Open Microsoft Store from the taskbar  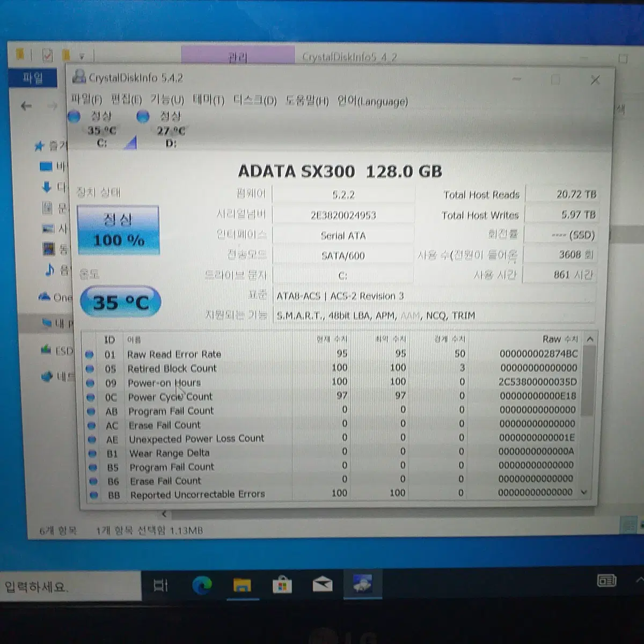[x=282, y=585]
